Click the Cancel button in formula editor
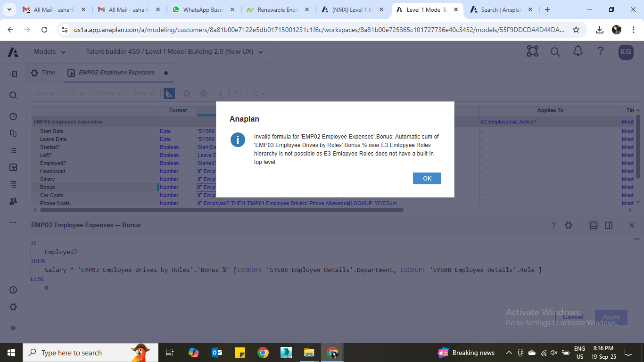 coord(573,317)
